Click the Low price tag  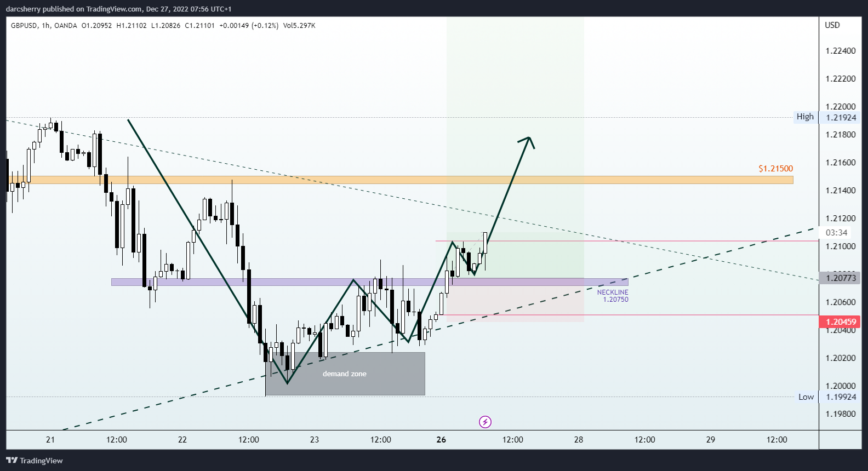pos(806,397)
